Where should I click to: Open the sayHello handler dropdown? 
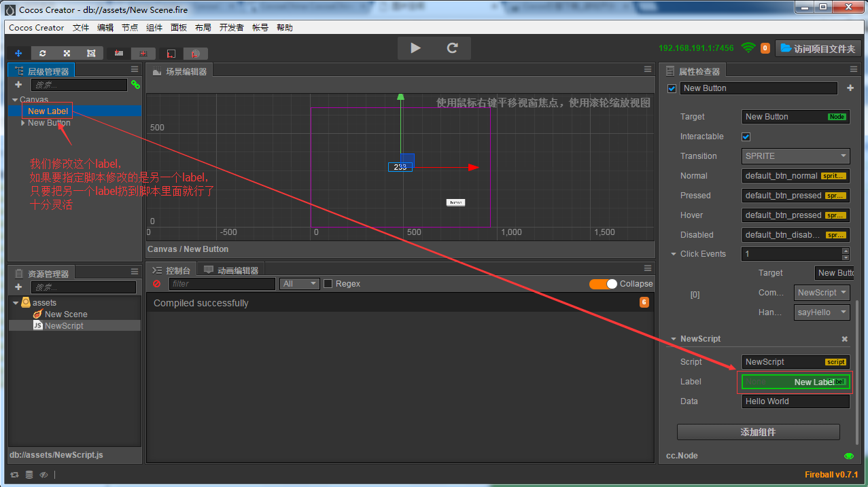pos(822,312)
